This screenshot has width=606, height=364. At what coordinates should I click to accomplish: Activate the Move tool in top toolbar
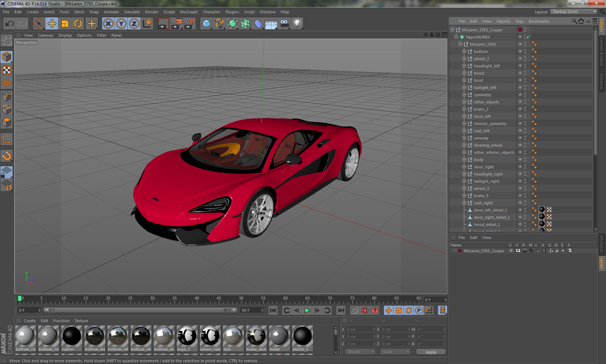pyautogui.click(x=52, y=24)
